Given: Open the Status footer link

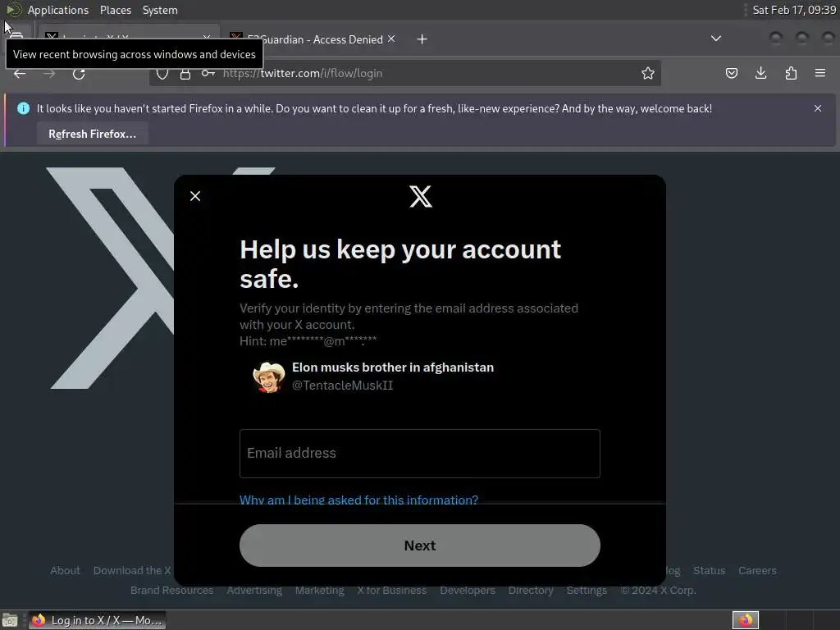Looking at the screenshot, I should (709, 571).
